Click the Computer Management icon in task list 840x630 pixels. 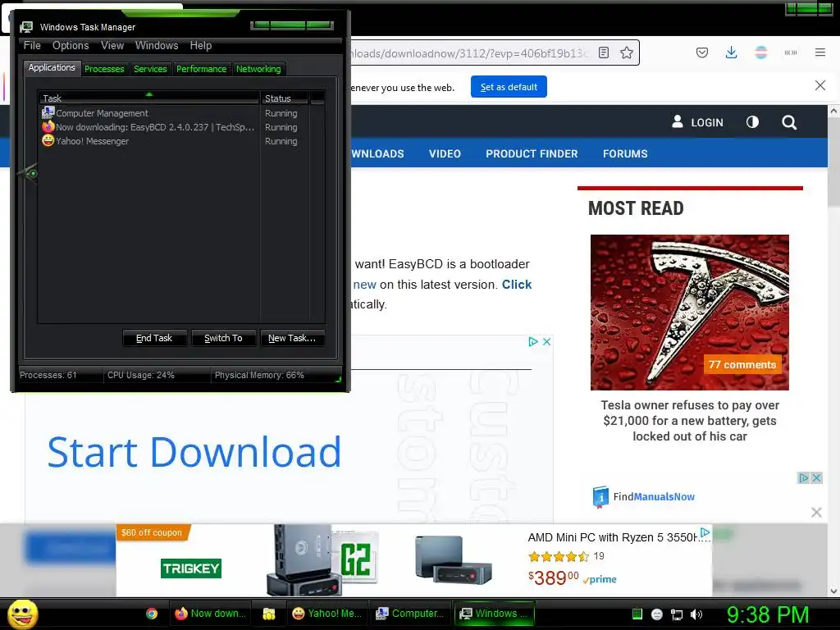tap(48, 112)
